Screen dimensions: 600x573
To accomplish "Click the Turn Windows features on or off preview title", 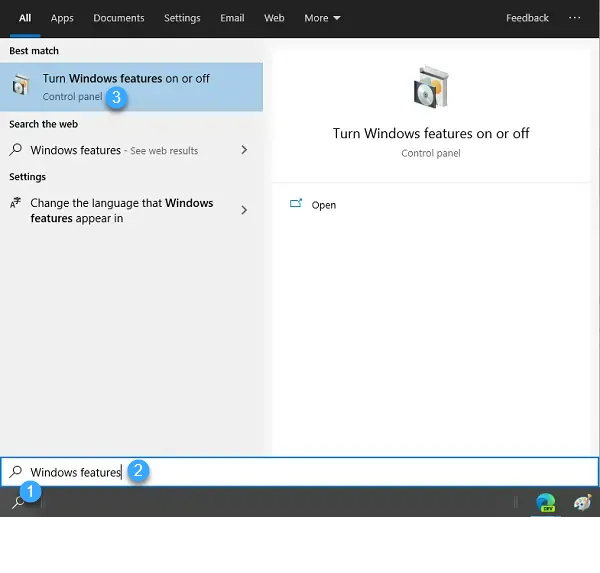I will pyautogui.click(x=431, y=133).
